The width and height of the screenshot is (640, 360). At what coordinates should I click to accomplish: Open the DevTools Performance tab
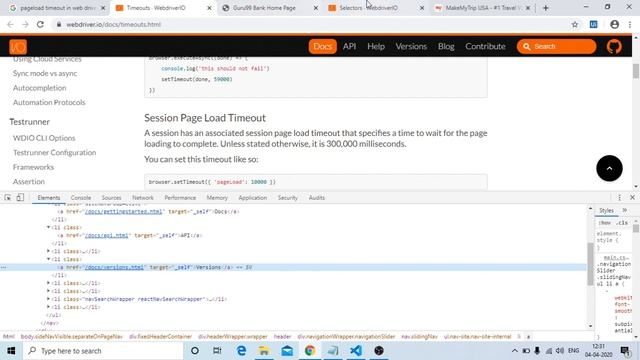click(x=180, y=198)
